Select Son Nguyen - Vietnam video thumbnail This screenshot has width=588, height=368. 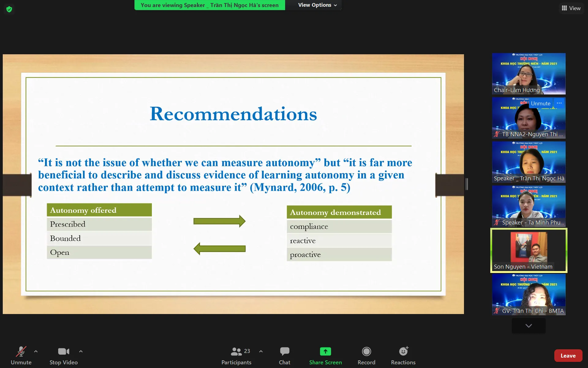click(529, 250)
